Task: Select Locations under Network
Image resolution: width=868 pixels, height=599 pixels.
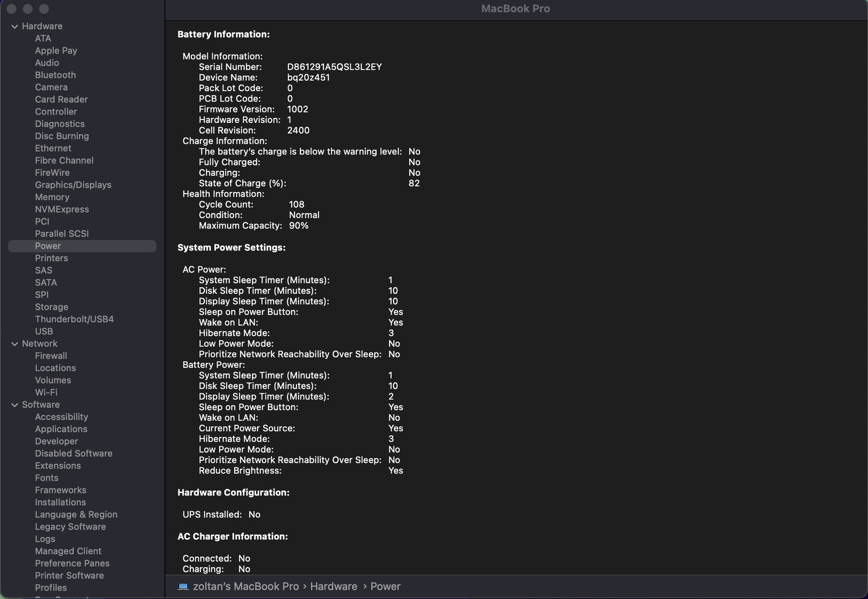Action: pos(55,368)
